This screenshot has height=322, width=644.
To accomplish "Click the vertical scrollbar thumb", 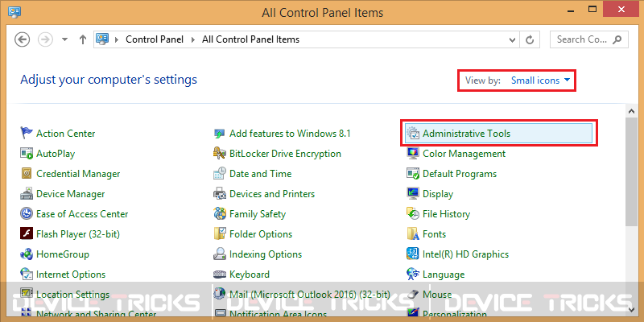I will 631,171.
